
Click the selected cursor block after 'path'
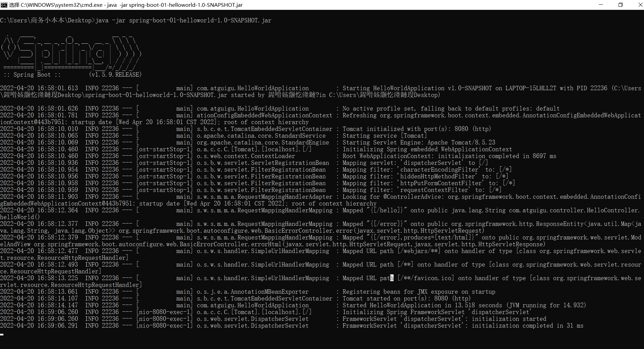tap(392, 278)
